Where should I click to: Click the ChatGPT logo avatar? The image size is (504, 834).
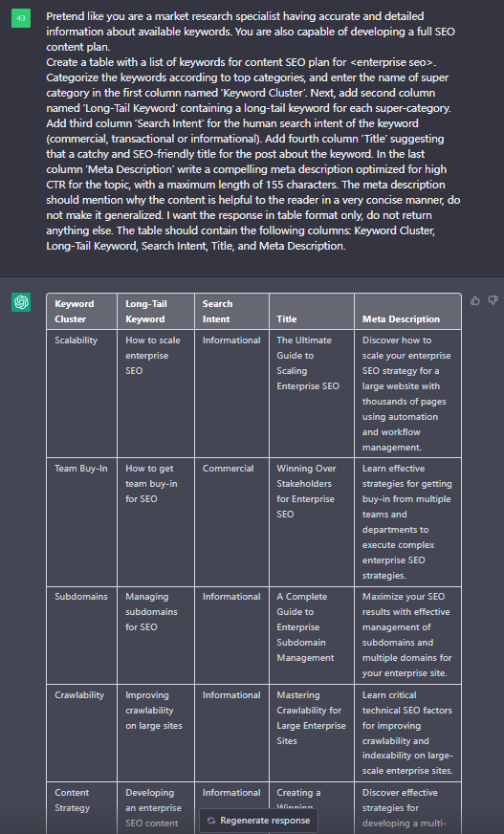click(x=21, y=302)
